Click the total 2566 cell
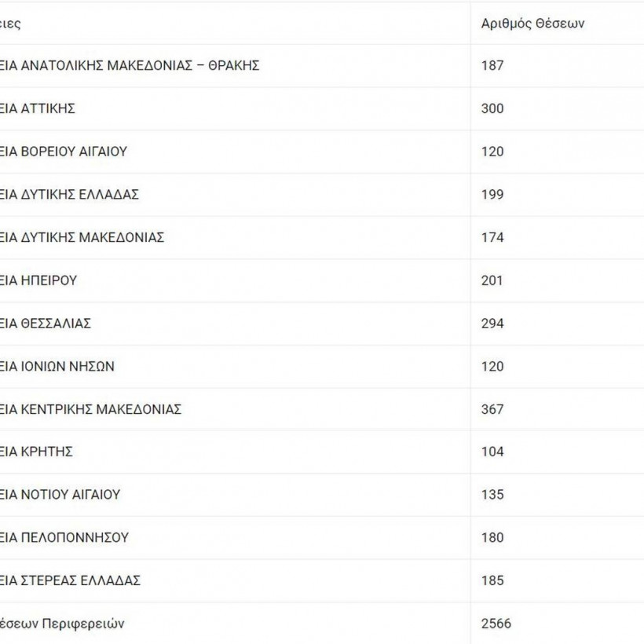 point(496,624)
